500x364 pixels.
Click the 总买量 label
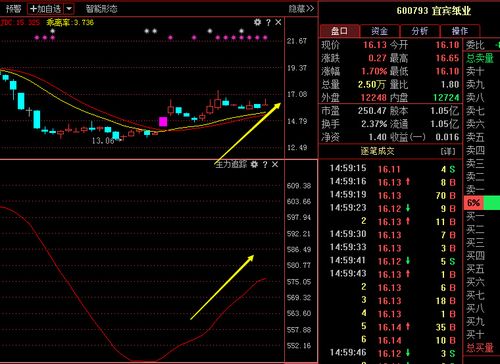480,348
